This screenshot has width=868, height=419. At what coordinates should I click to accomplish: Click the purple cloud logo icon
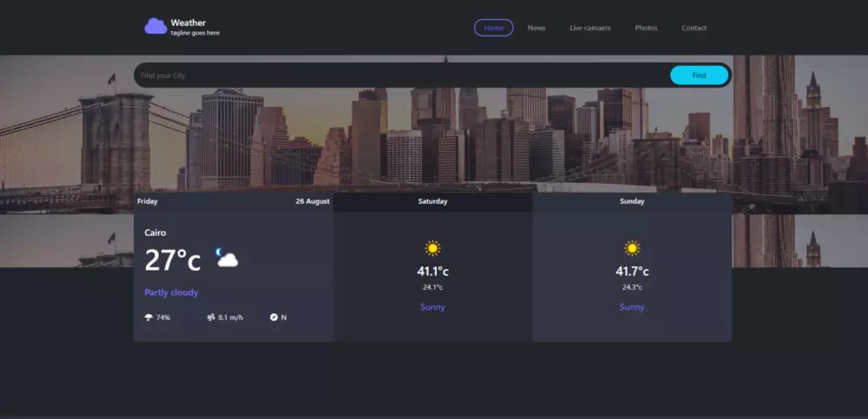tap(155, 26)
